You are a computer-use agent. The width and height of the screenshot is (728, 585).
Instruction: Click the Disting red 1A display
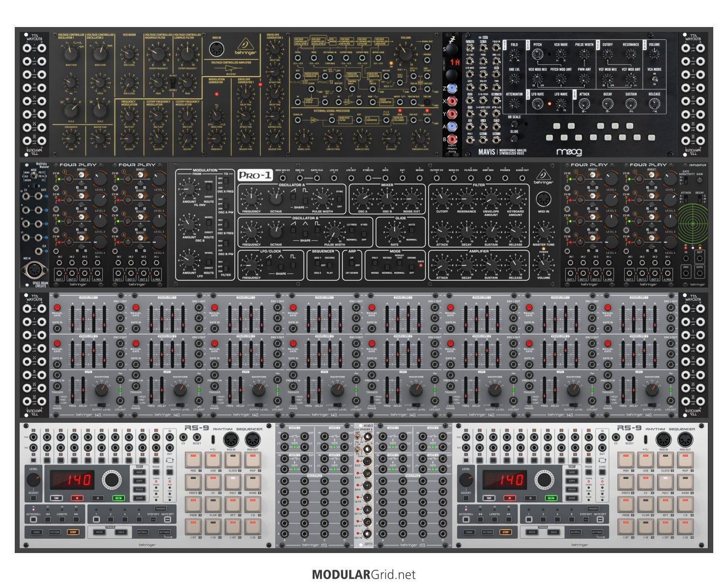click(455, 62)
